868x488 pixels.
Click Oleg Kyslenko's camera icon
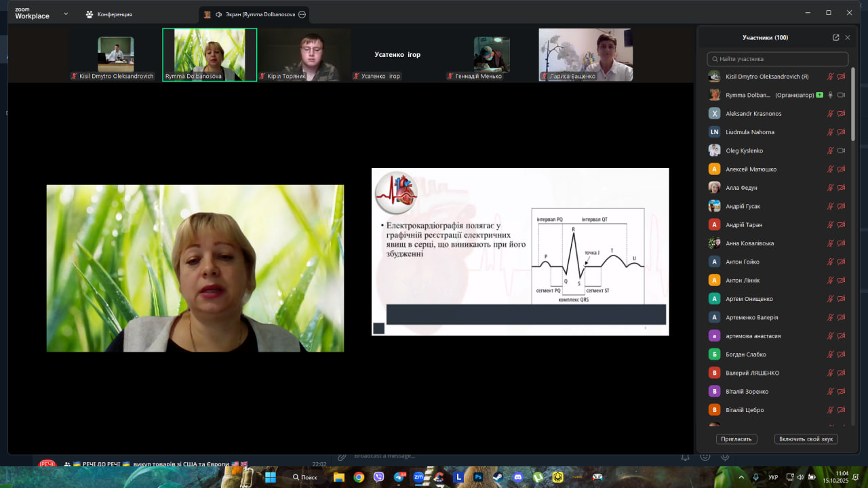coord(842,150)
